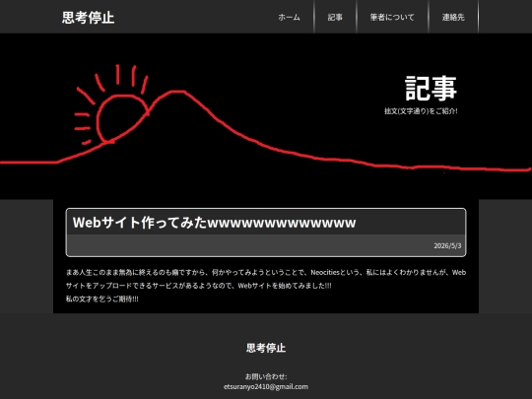The image size is (532, 399).
Task: Open the ホーム navigation item
Action: point(289,17)
